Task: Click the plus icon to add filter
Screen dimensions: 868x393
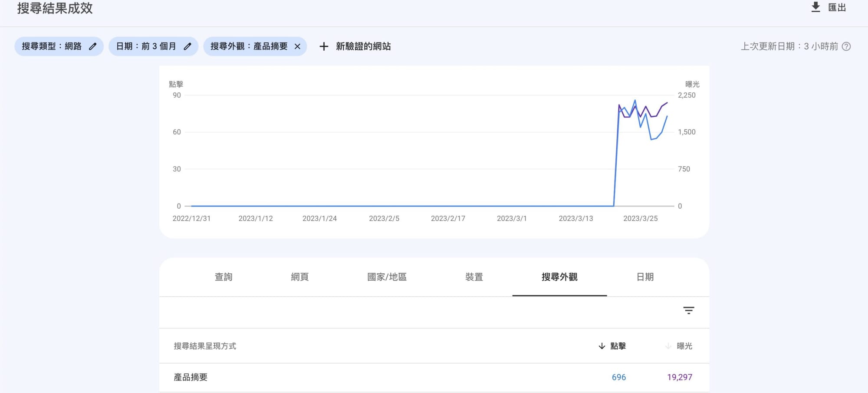Action: 324,46
